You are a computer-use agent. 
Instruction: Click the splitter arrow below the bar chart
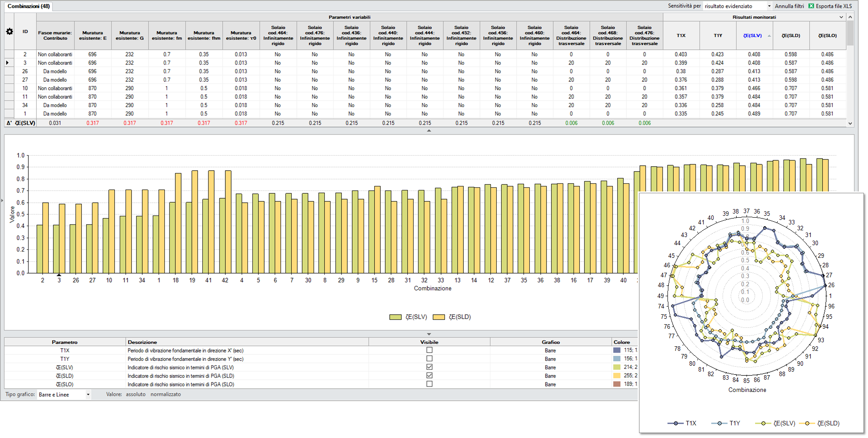point(429,334)
